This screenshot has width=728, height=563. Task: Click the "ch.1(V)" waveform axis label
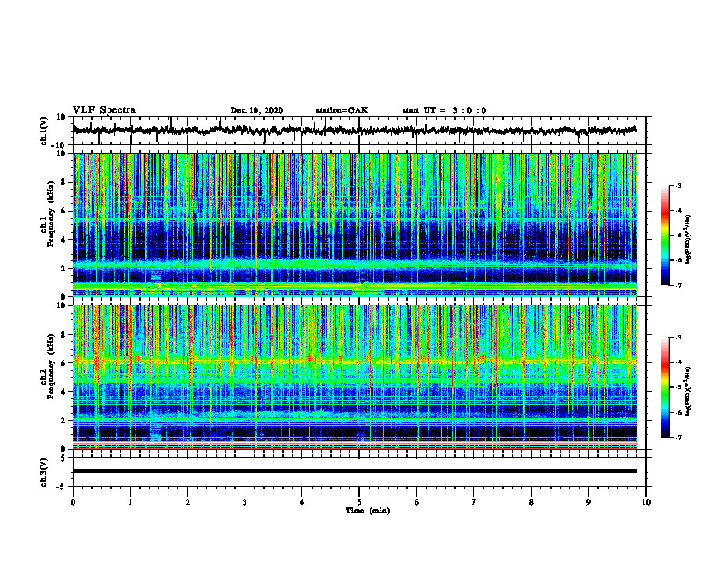44,131
